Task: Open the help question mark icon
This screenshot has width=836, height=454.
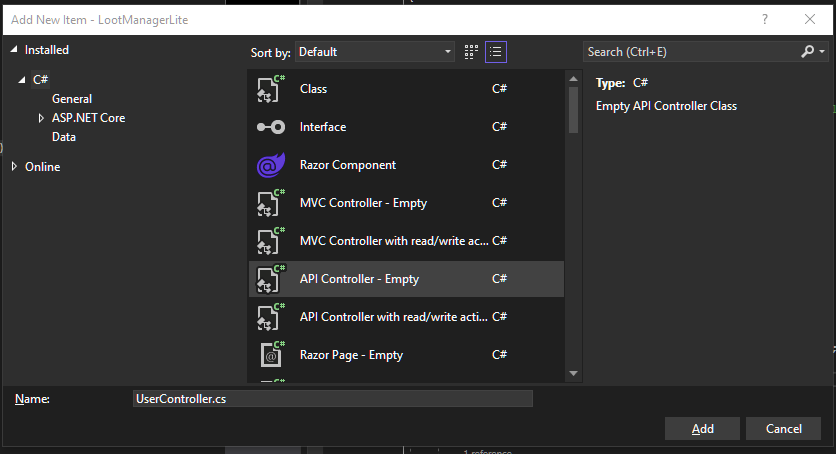Action: coord(765,20)
